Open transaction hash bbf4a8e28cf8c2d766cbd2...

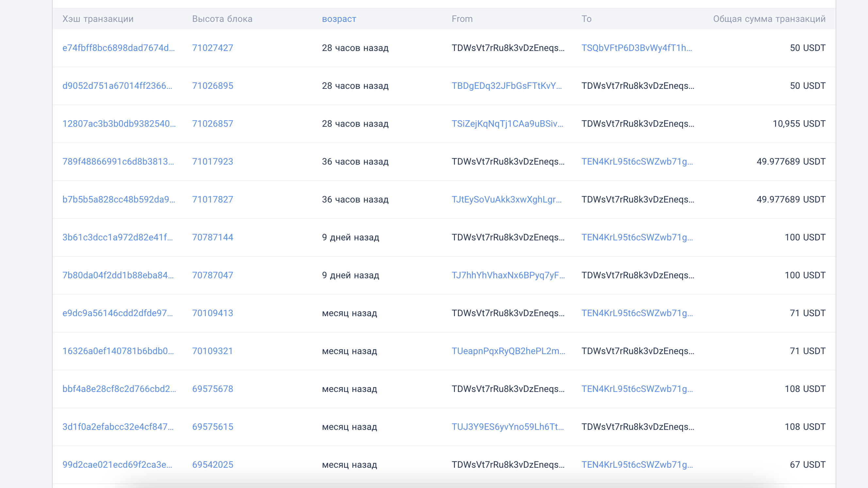[x=119, y=389]
